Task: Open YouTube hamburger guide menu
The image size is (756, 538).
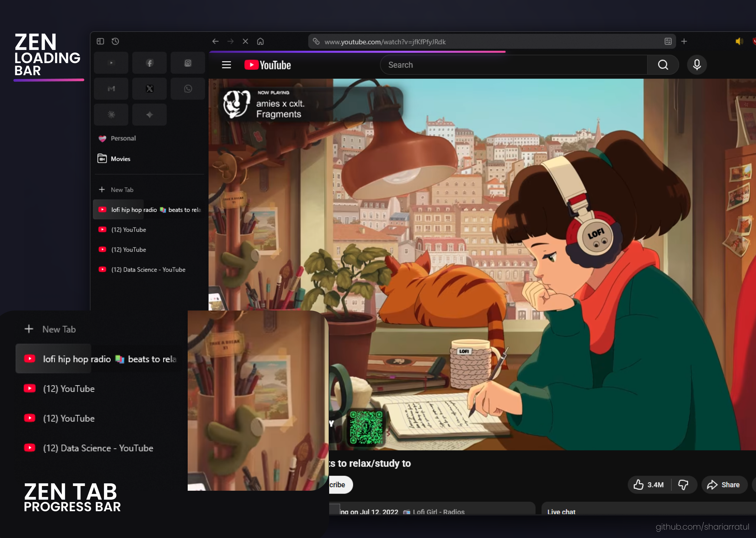Action: click(x=226, y=65)
